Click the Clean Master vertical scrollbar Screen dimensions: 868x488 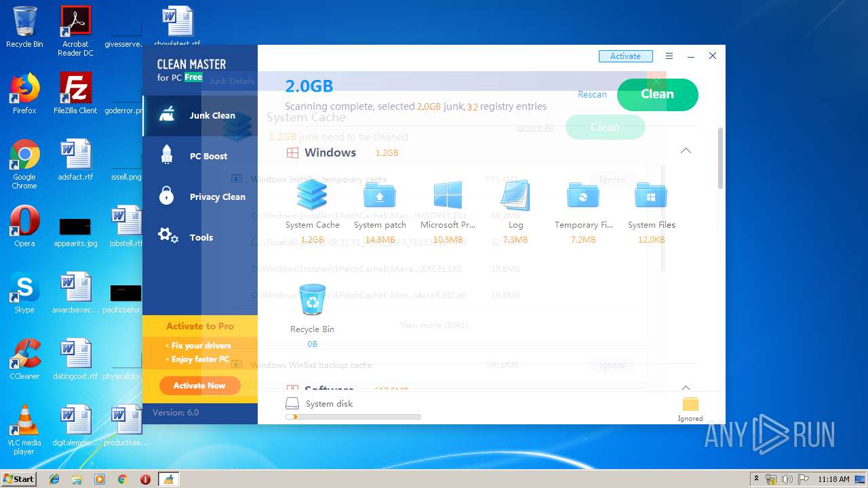tap(721, 159)
